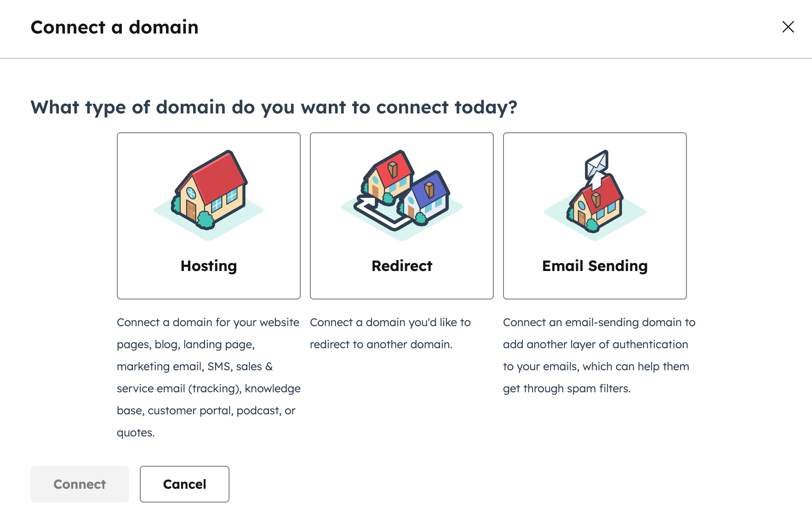Click the Redirect card label text
Screen dimensions: 812x520
point(401,266)
